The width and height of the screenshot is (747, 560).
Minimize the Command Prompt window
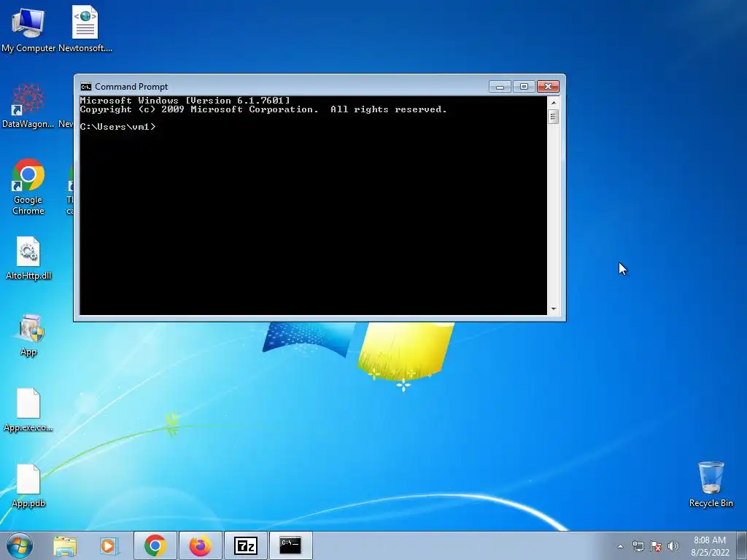click(x=500, y=87)
